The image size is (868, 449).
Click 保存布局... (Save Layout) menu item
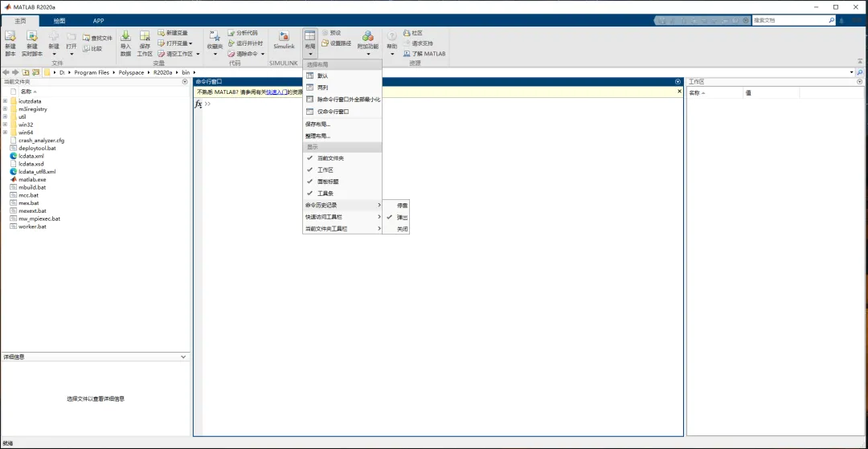coord(342,124)
